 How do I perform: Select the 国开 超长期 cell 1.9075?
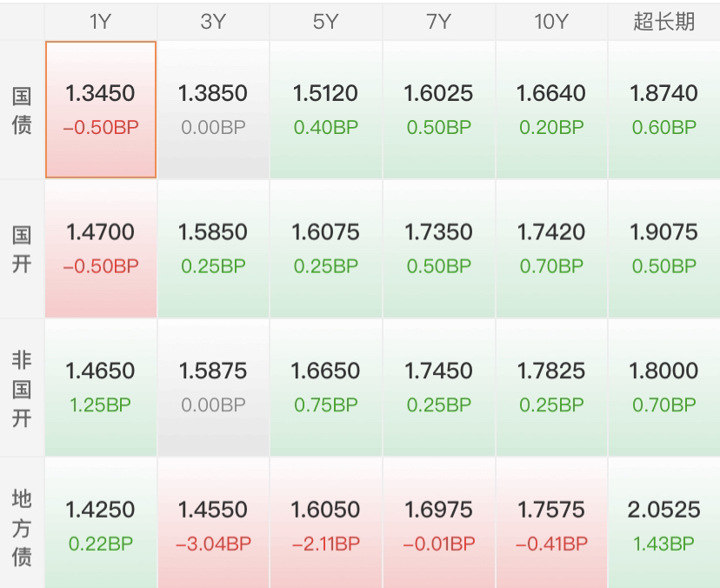pos(664,249)
